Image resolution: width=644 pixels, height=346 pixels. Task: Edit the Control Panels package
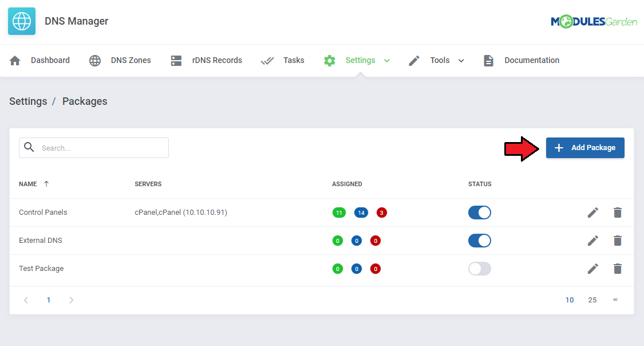[592, 213]
